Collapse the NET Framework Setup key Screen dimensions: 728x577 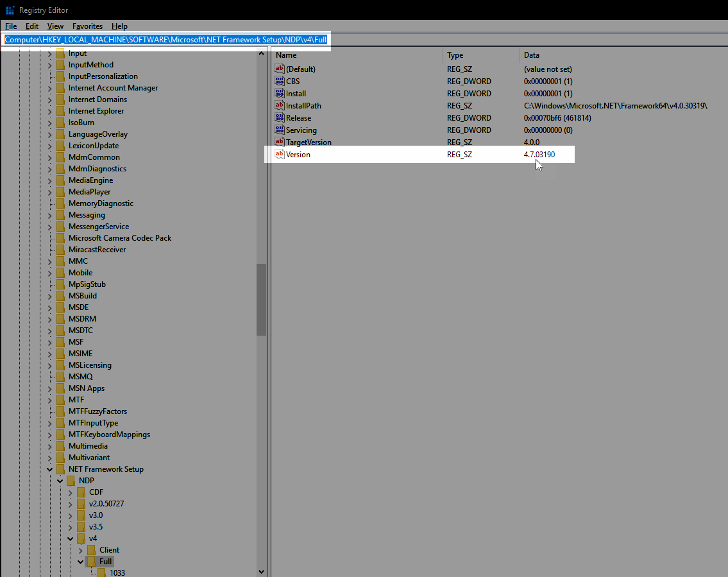(x=49, y=470)
